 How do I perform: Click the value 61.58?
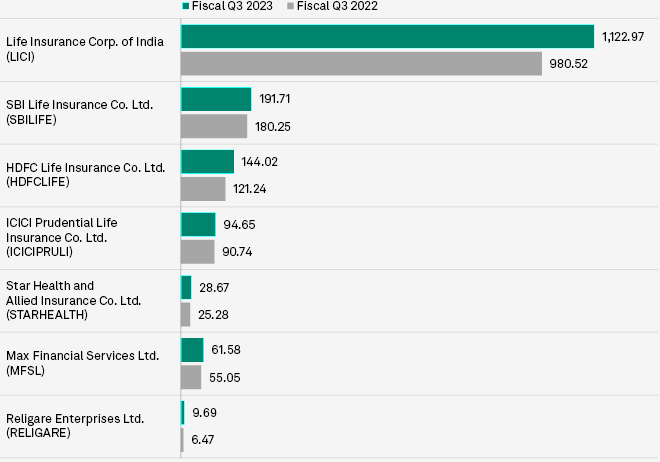pyautogui.click(x=226, y=350)
